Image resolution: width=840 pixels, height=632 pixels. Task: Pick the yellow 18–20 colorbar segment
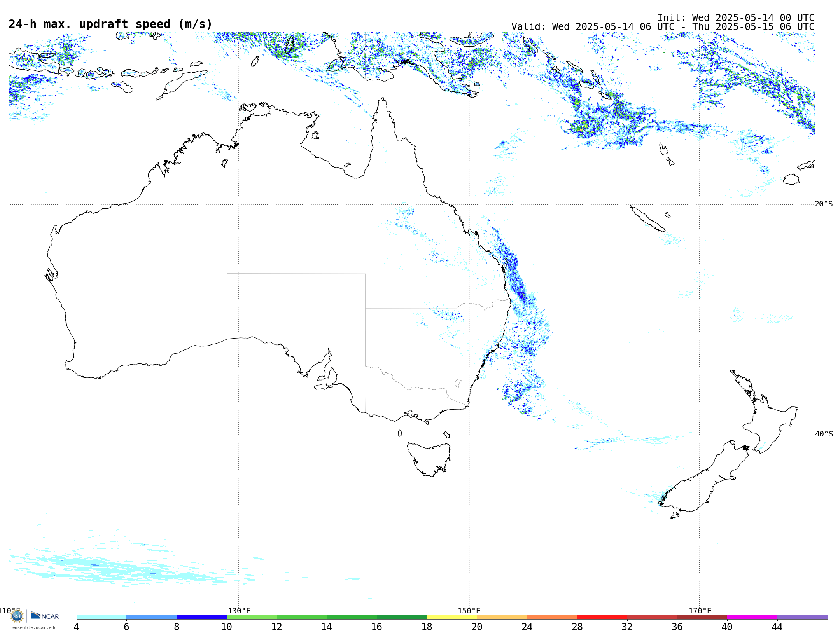(452, 617)
